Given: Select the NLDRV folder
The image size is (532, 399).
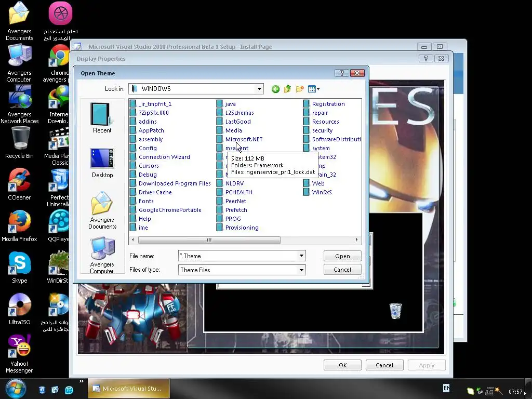Looking at the screenshot, I should [x=230, y=183].
